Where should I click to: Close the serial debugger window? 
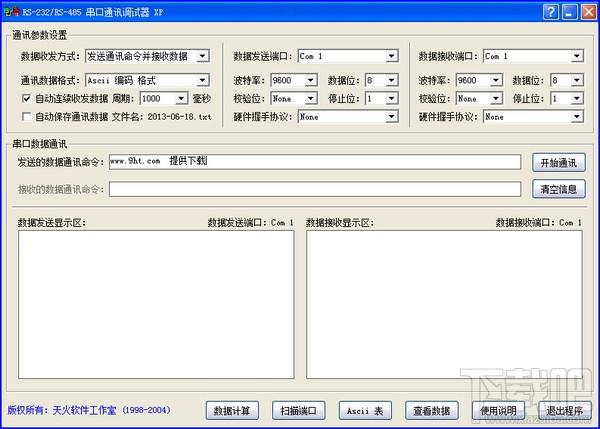pos(589,12)
